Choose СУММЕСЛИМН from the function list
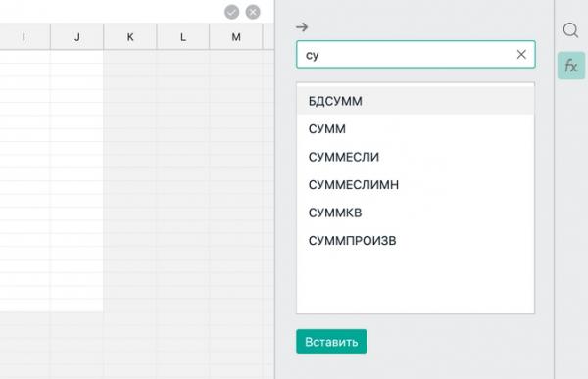The image size is (588, 379). tap(416, 184)
